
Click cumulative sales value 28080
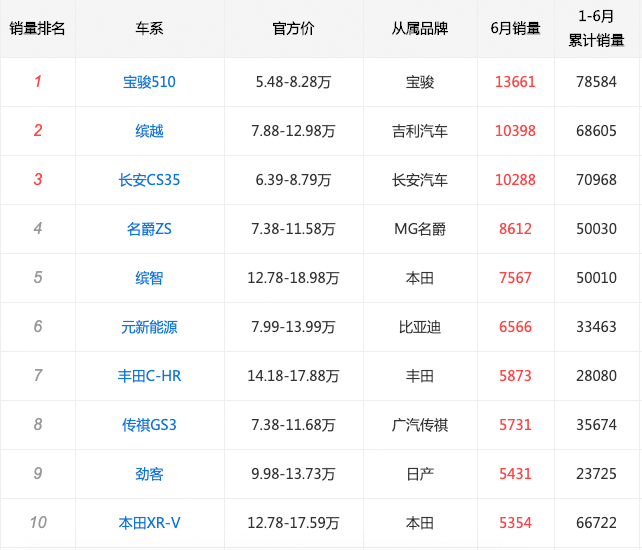tap(596, 376)
